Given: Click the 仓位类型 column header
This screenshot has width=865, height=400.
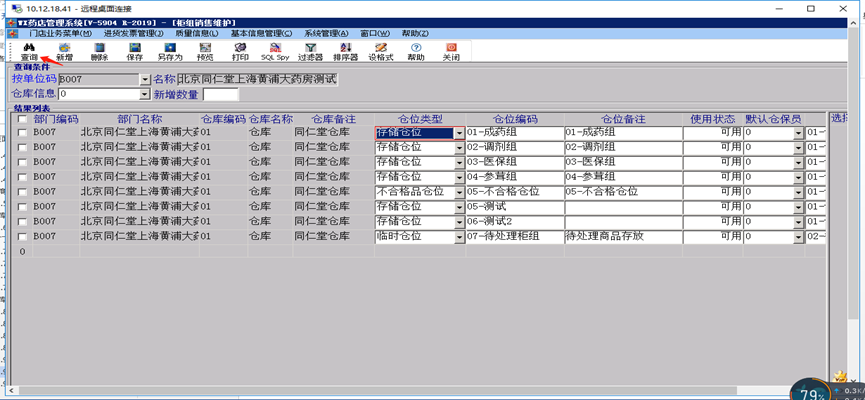Looking at the screenshot, I should (420, 119).
